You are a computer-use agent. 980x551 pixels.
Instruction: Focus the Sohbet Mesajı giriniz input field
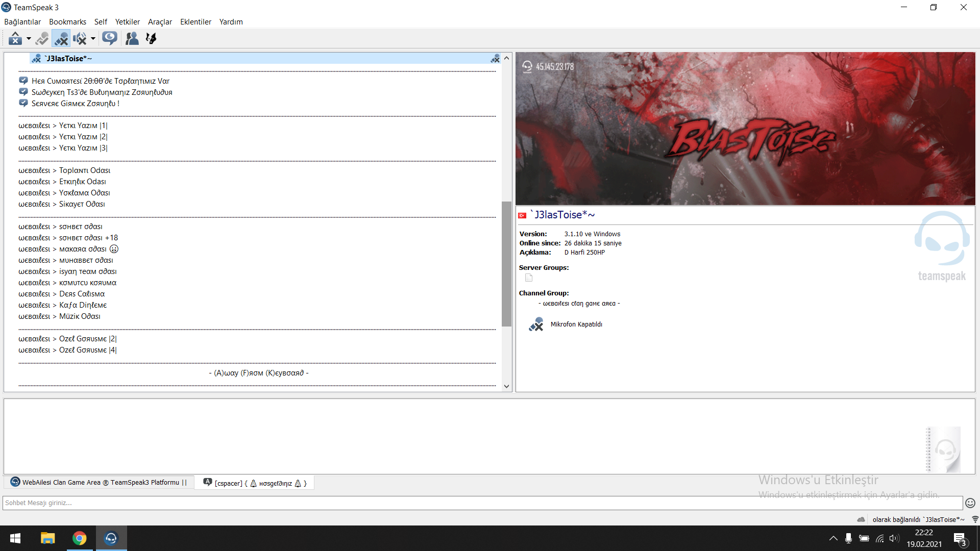click(x=483, y=503)
